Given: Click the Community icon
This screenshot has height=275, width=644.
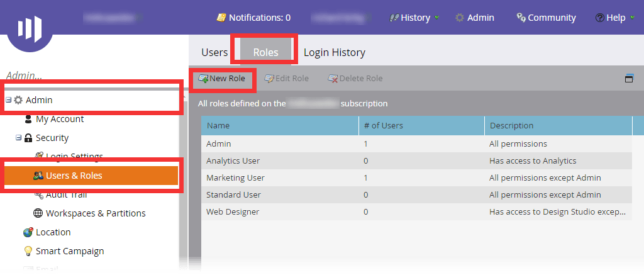Looking at the screenshot, I should click(521, 18).
